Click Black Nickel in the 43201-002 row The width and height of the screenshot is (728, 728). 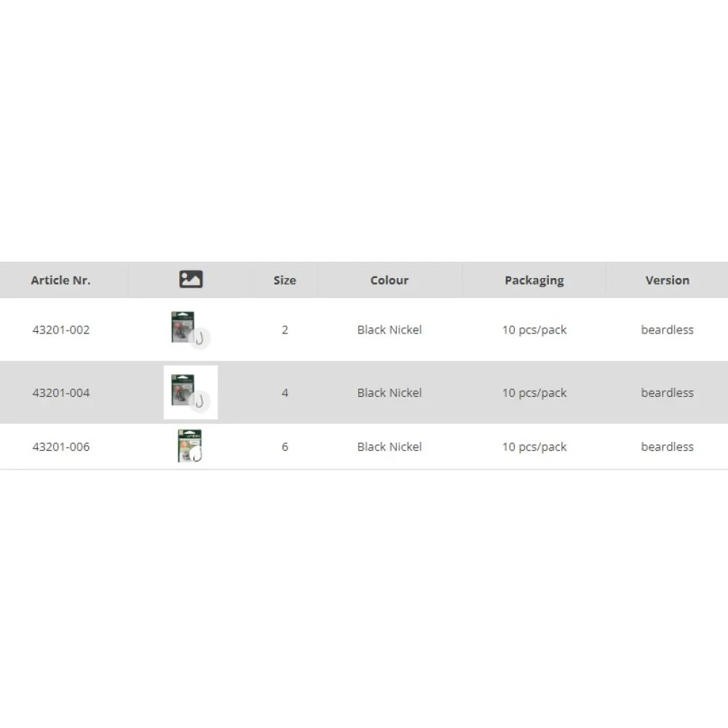(389, 330)
